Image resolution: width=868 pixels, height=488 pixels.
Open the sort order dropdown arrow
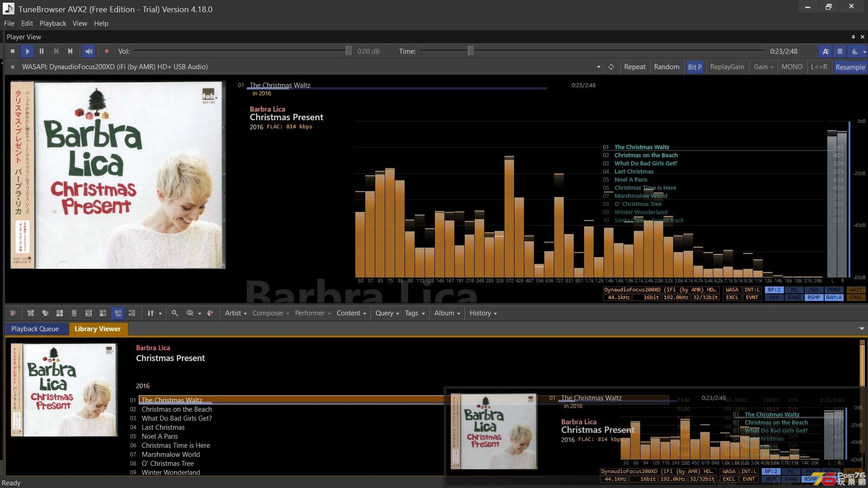click(x=160, y=314)
